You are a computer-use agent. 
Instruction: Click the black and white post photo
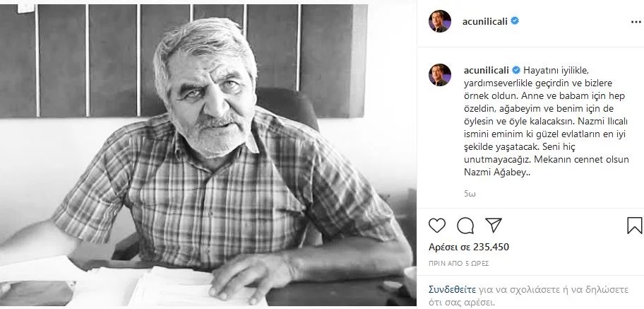coord(208,156)
